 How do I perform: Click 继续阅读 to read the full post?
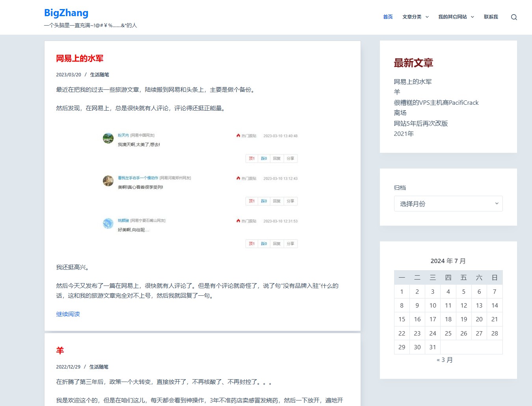68,314
